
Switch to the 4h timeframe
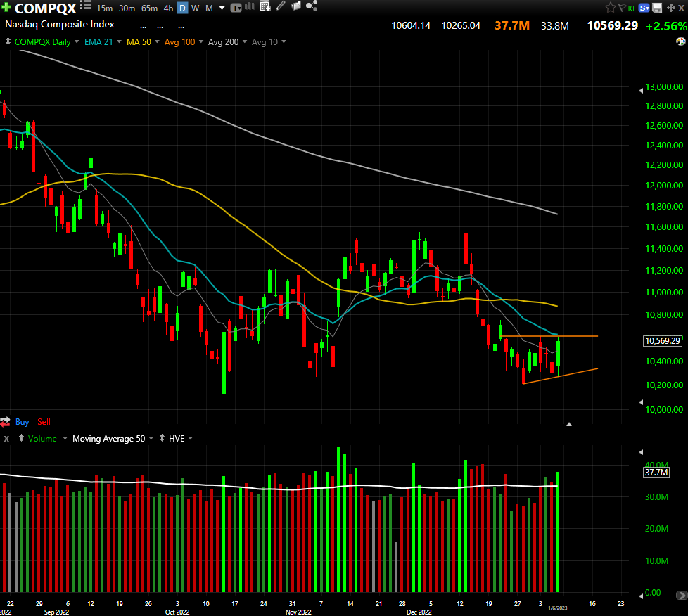169,8
